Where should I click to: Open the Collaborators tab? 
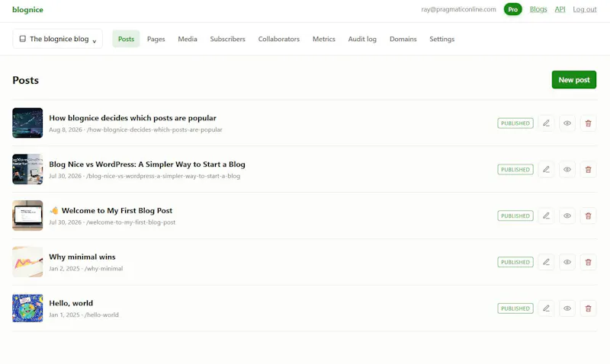[279, 39]
